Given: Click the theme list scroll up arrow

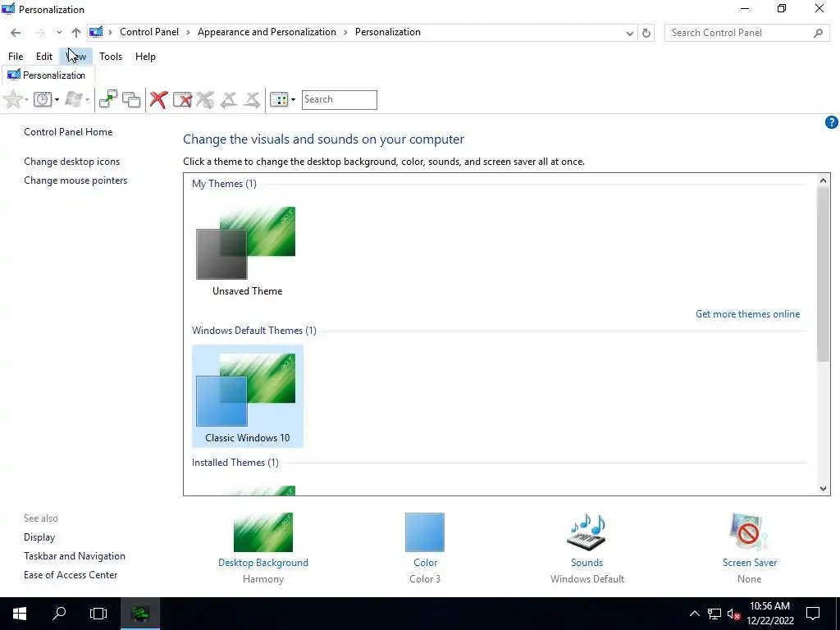Looking at the screenshot, I should pyautogui.click(x=824, y=180).
